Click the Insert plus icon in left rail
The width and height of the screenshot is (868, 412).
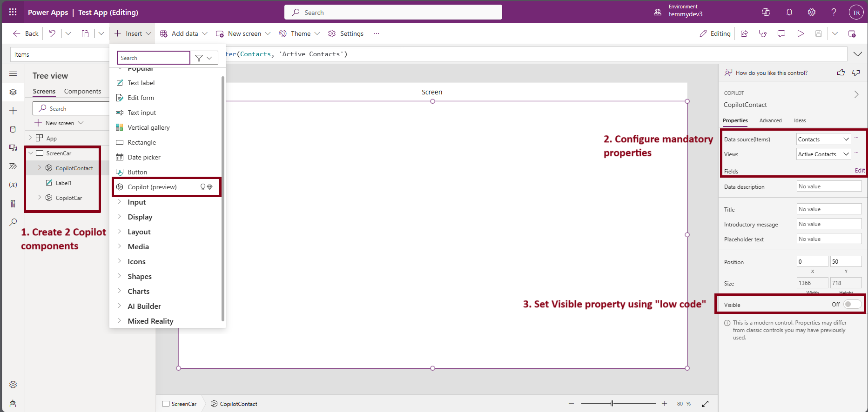tap(13, 111)
